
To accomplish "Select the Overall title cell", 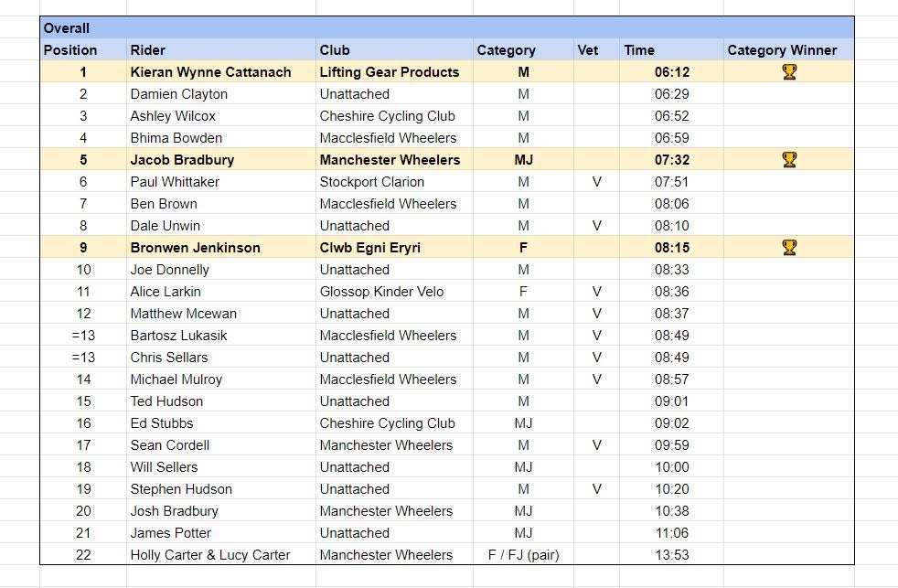I will (x=66, y=28).
